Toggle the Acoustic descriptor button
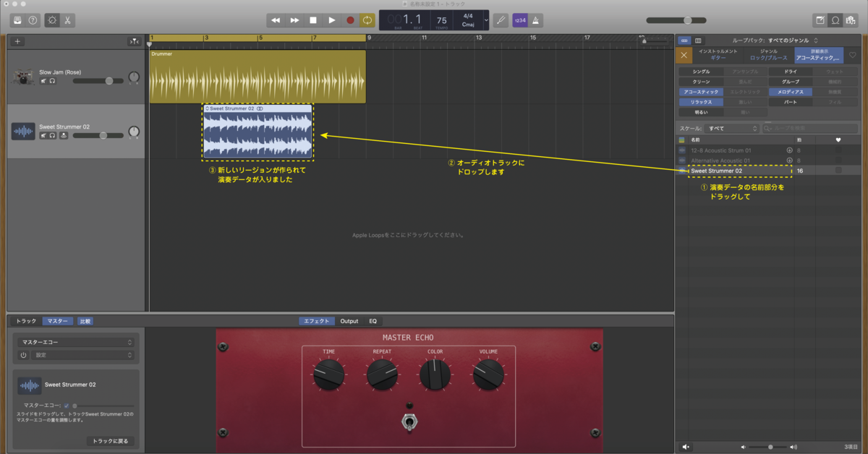This screenshot has height=454, width=868. click(x=701, y=92)
